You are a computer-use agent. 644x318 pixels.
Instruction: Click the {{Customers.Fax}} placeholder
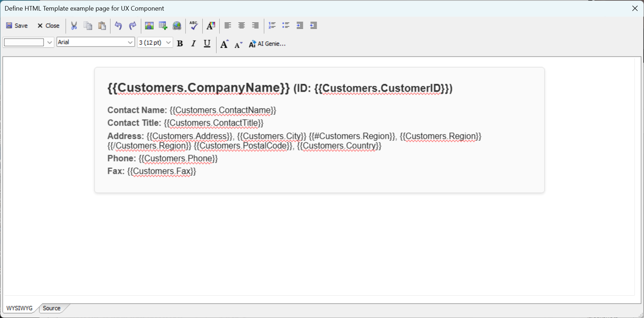162,171
